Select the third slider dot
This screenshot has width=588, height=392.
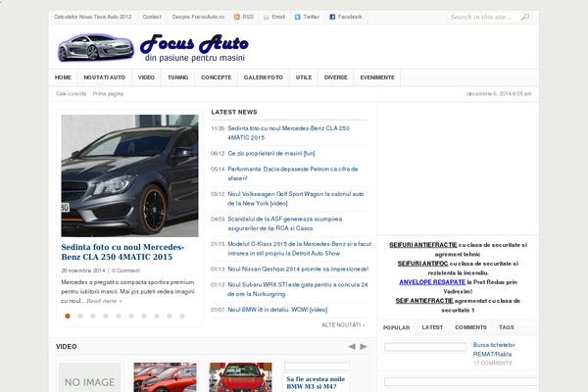pos(93,316)
